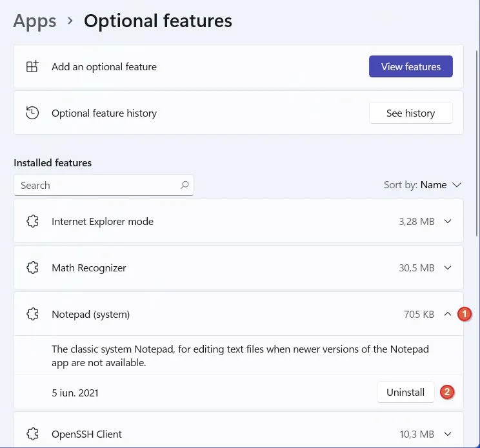Click the 30,5 MB size value
Viewport: 480px width, 448px height.
[417, 268]
